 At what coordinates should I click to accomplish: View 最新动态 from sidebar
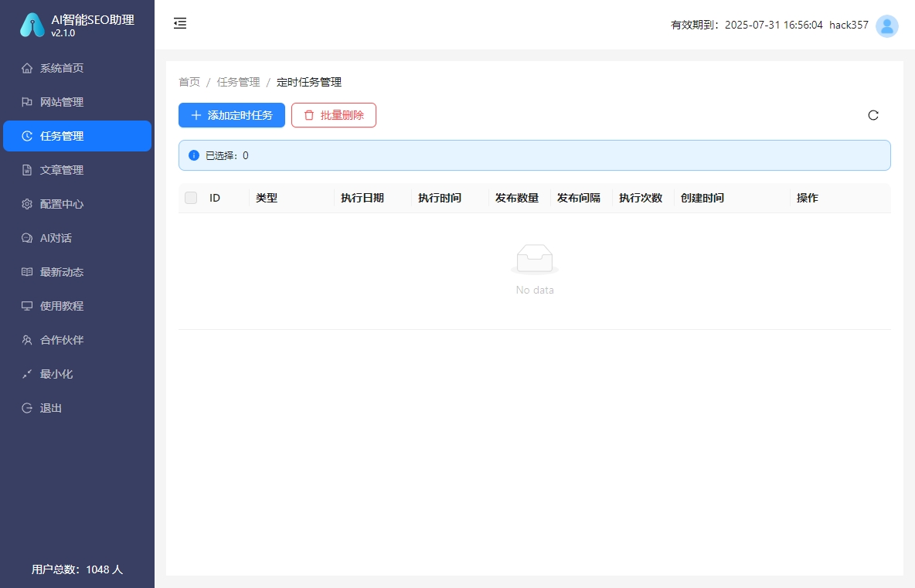point(77,272)
